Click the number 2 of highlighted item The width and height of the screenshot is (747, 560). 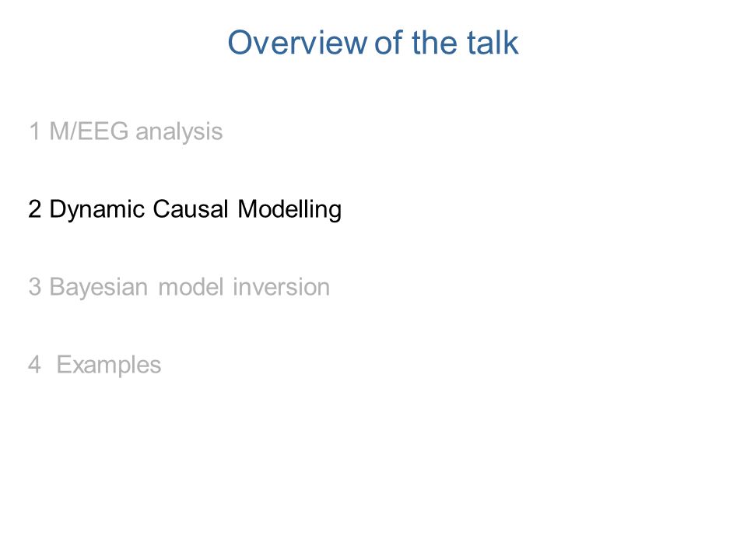[35, 209]
